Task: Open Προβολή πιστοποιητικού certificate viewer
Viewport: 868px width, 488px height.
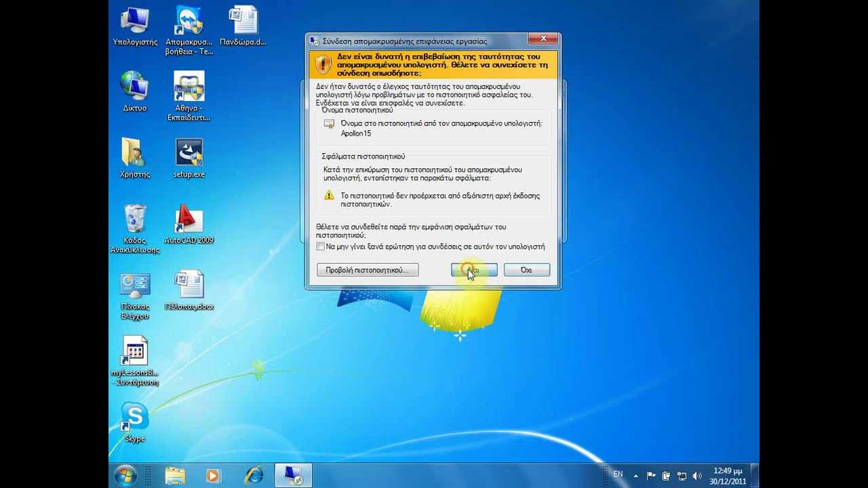Action: point(368,270)
